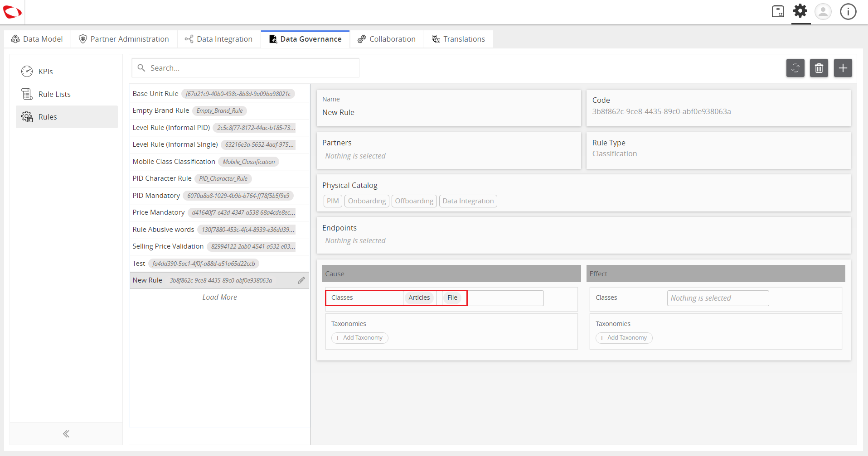This screenshot has width=868, height=456.
Task: Click Add Taxonomy under Cause
Action: [360, 338]
